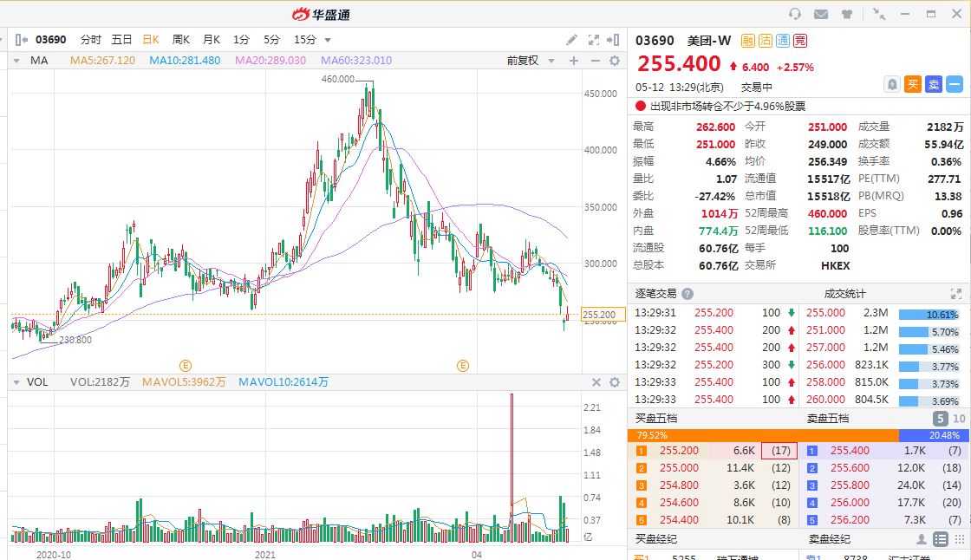The width and height of the screenshot is (971, 560).
Task: Close the VOL indicator panel
Action: pyautogui.click(x=596, y=382)
